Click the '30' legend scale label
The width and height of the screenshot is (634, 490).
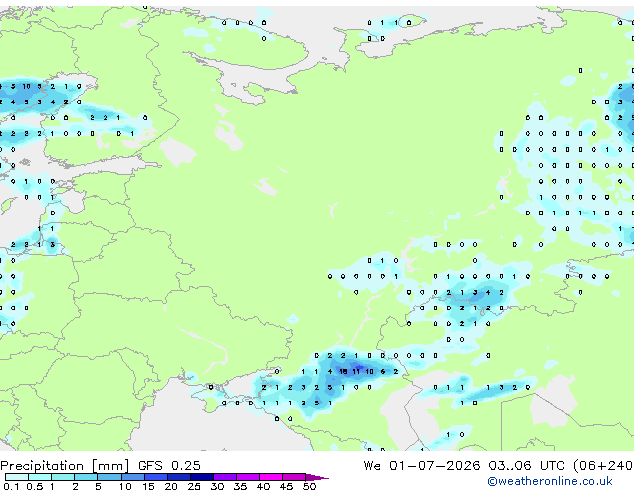(x=217, y=486)
